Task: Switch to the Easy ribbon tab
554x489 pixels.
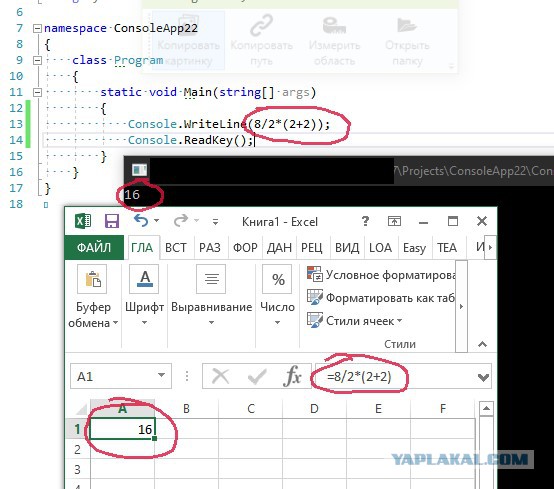Action: pos(414,248)
